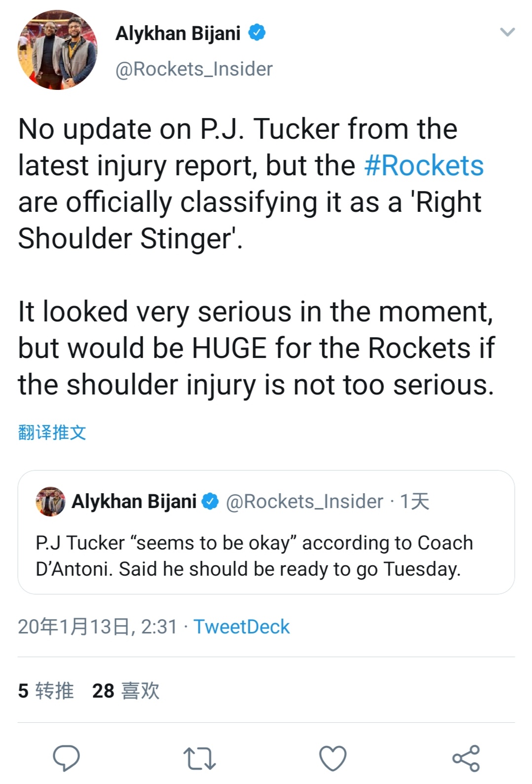Open the #Rockets hashtag
The height and width of the screenshot is (784, 532).
pos(424,165)
